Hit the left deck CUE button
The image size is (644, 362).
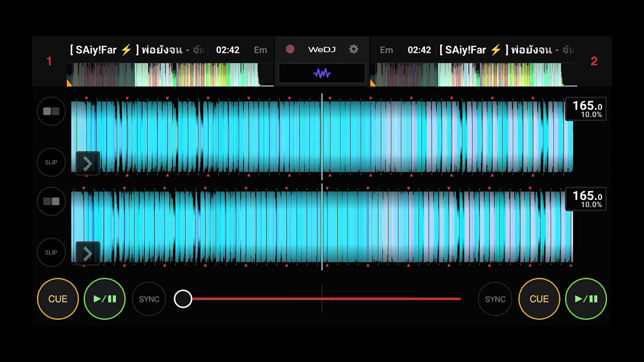pyautogui.click(x=58, y=299)
